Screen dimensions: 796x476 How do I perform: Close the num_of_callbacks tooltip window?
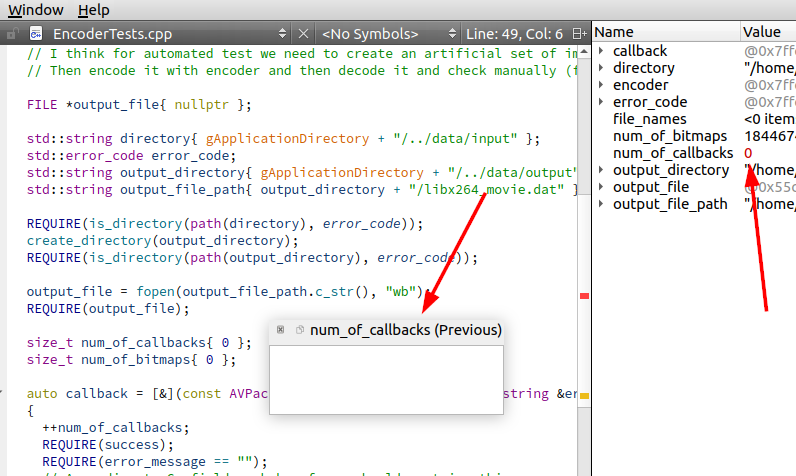tap(281, 330)
